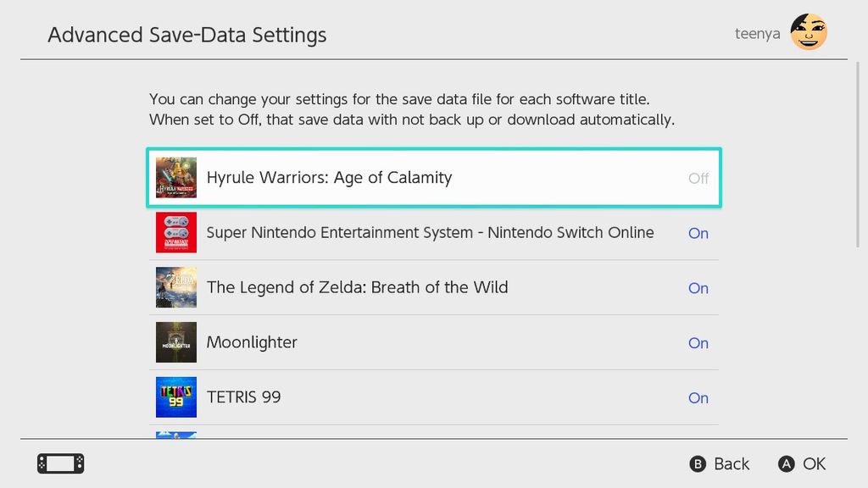Enable save-data backup for Hyrule Warriors
868x488 pixels.
pyautogui.click(x=698, y=179)
